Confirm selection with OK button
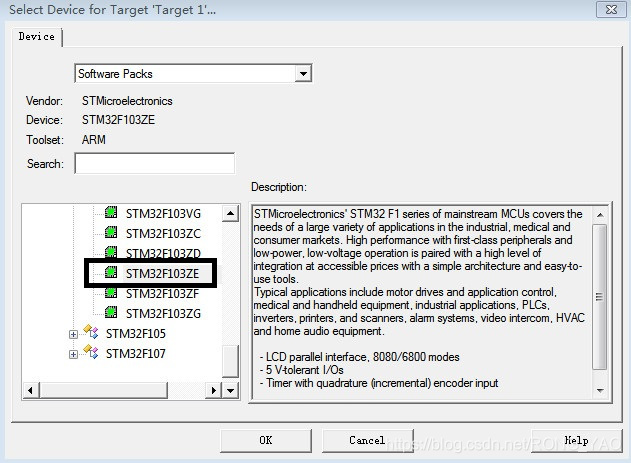 point(266,440)
